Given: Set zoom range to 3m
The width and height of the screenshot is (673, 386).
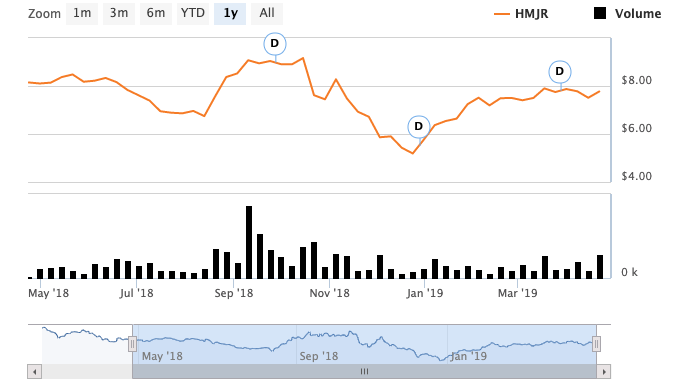Looking at the screenshot, I should tap(119, 14).
